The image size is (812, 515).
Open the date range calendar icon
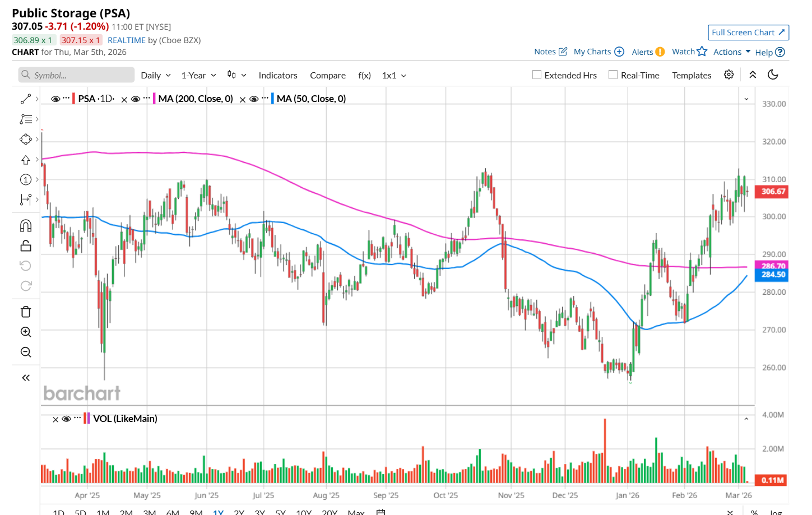coord(381,512)
